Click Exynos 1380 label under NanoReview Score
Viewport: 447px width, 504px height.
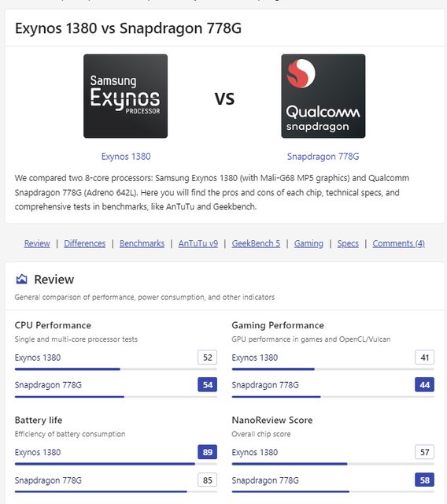[x=255, y=452]
